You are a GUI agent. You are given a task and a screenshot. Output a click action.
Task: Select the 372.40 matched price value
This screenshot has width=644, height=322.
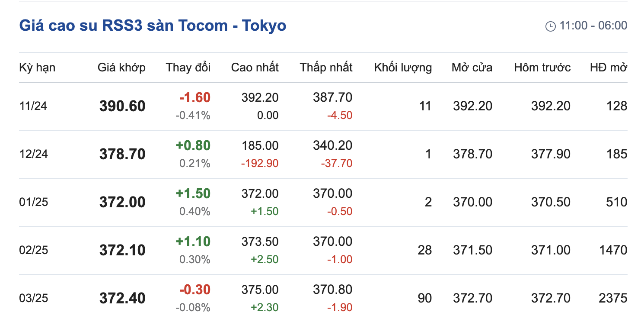(122, 298)
